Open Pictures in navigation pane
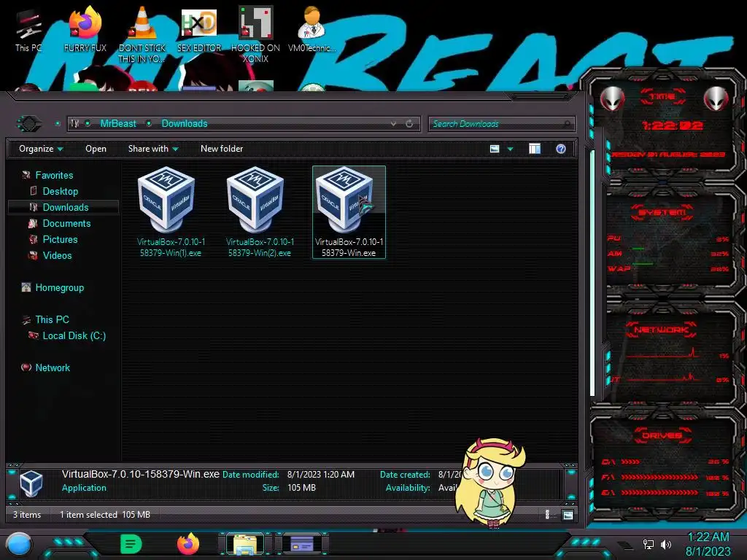Screen dimensions: 747x560 click(60, 239)
